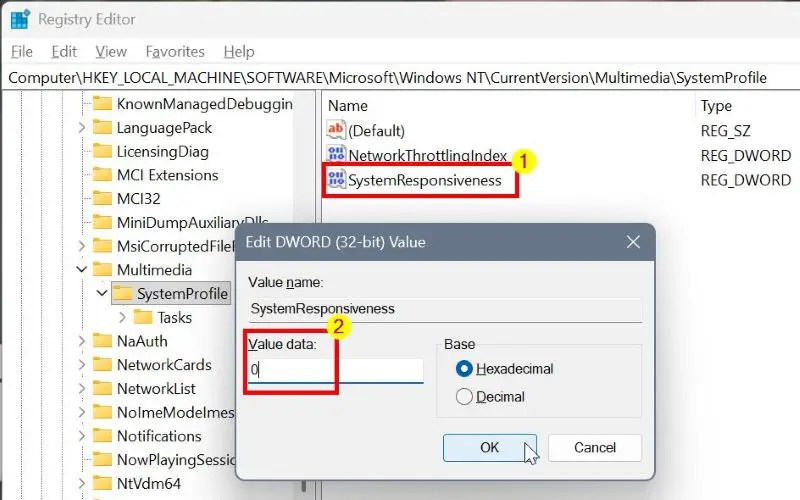Select the Decimal base option
Screen dimensions: 800x500
(x=464, y=396)
